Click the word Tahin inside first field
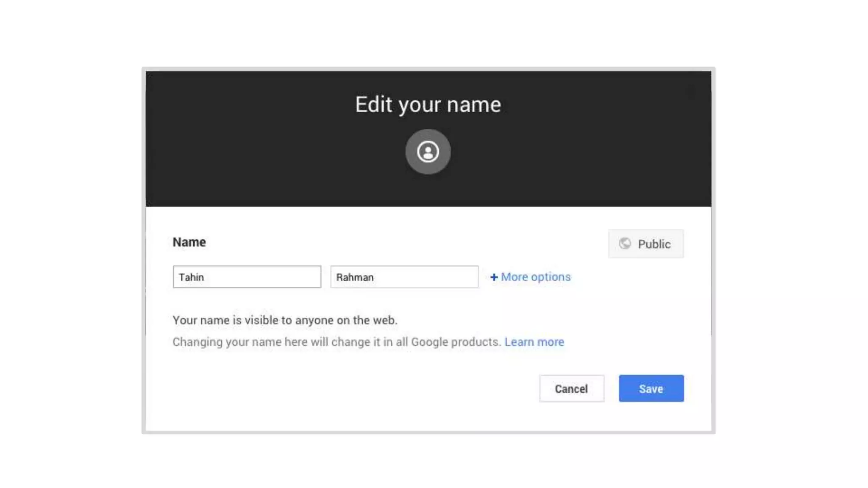The height and width of the screenshot is (488, 868). coord(191,277)
